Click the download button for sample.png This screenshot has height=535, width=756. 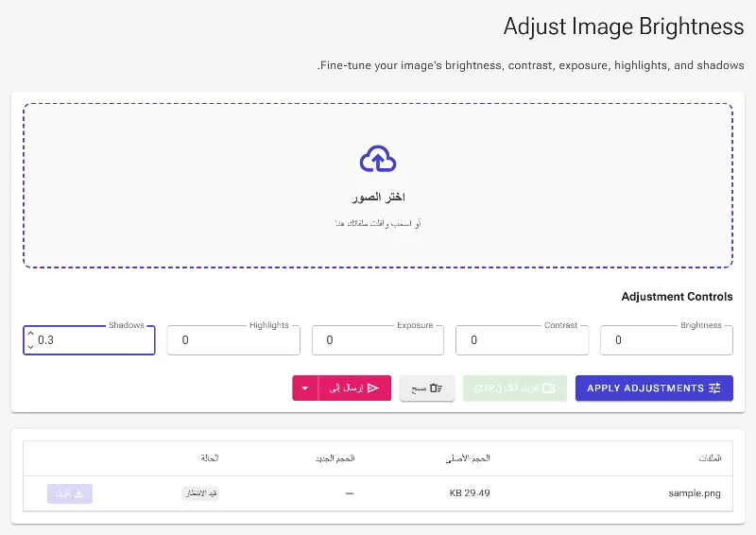pyautogui.click(x=70, y=494)
